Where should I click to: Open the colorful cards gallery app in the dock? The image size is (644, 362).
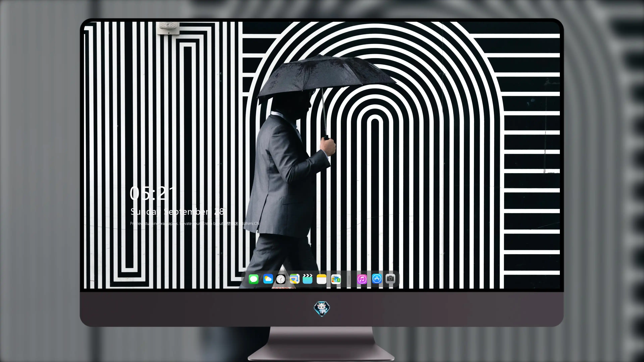(336, 279)
